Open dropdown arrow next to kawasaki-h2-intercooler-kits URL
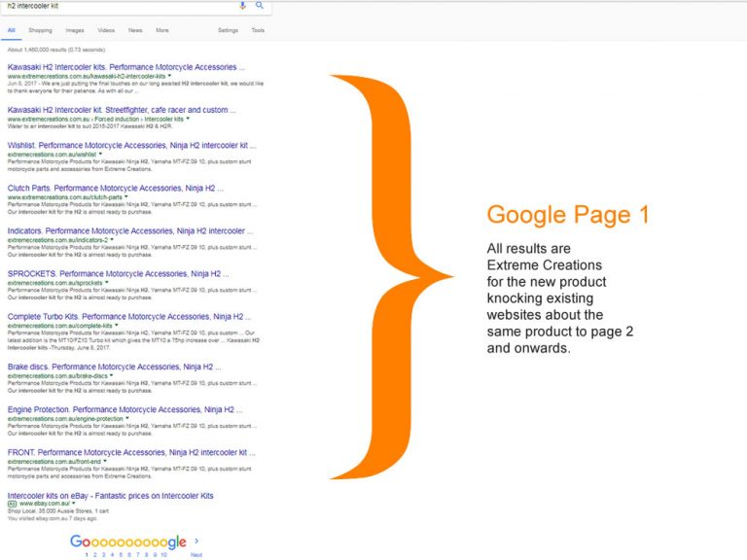This screenshot has width=747, height=560. pos(169,75)
